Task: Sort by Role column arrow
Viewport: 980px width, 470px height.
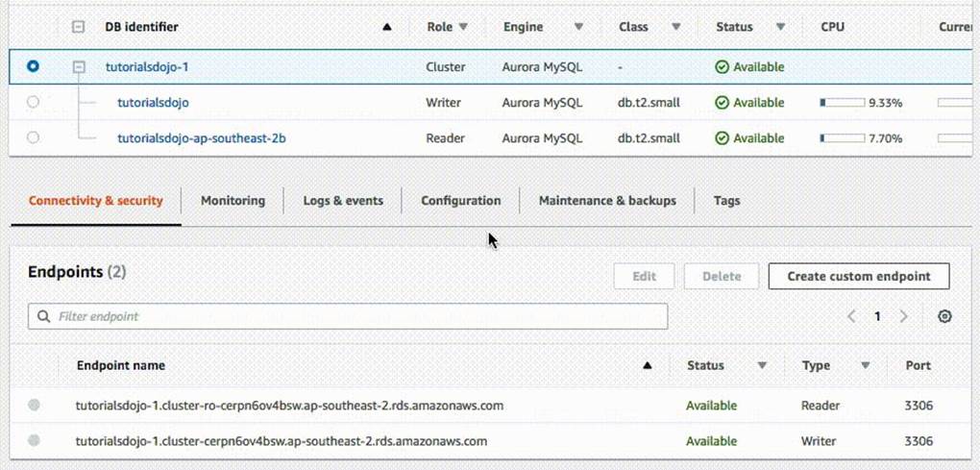Action: click(x=464, y=28)
